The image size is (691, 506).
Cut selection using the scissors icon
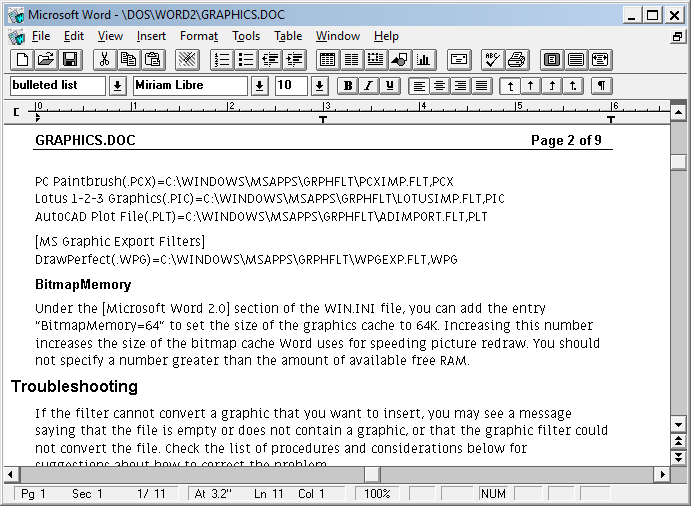coord(104,60)
